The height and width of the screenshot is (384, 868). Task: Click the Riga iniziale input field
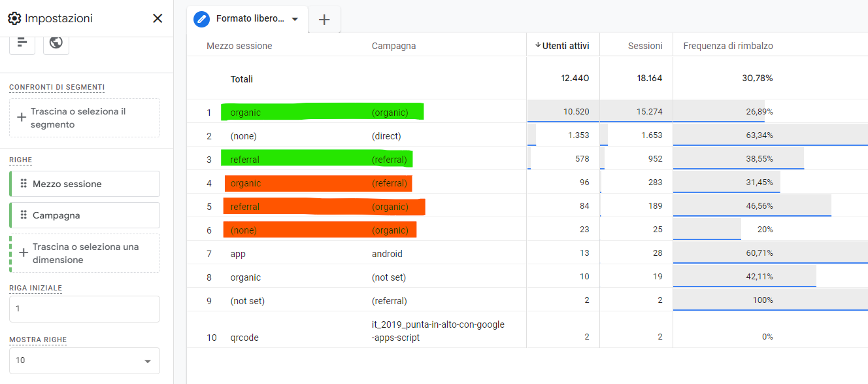click(x=84, y=309)
